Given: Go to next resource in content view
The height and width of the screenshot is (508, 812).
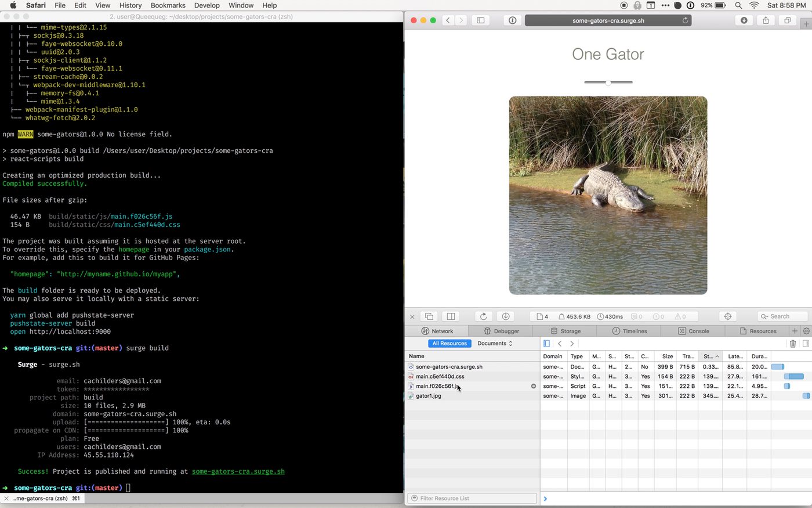Looking at the screenshot, I should click(572, 344).
